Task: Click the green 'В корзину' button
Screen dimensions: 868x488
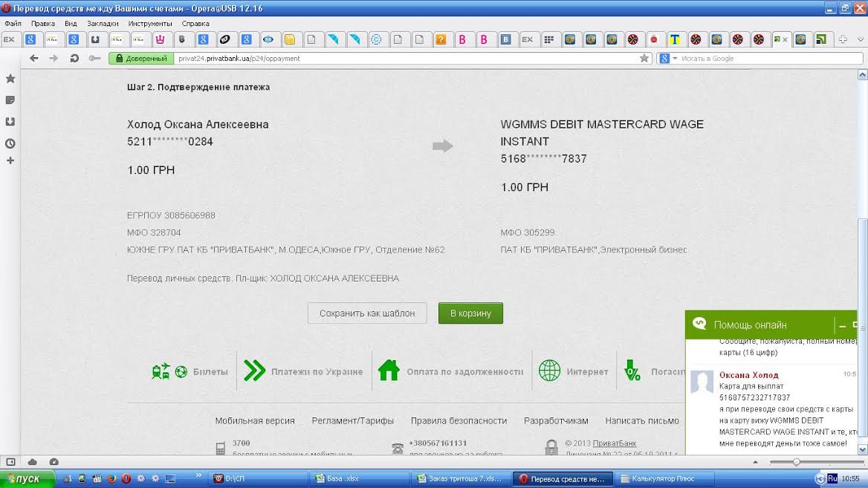Action: 470,313
